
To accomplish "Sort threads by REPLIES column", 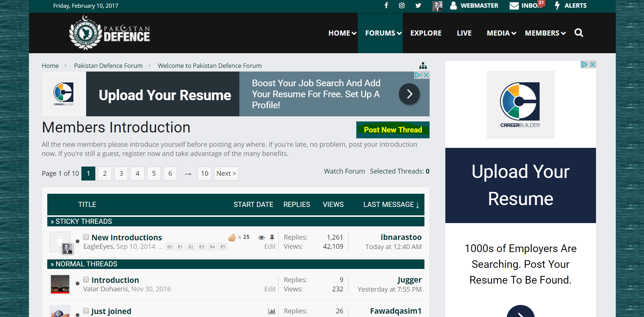I will coord(297,204).
